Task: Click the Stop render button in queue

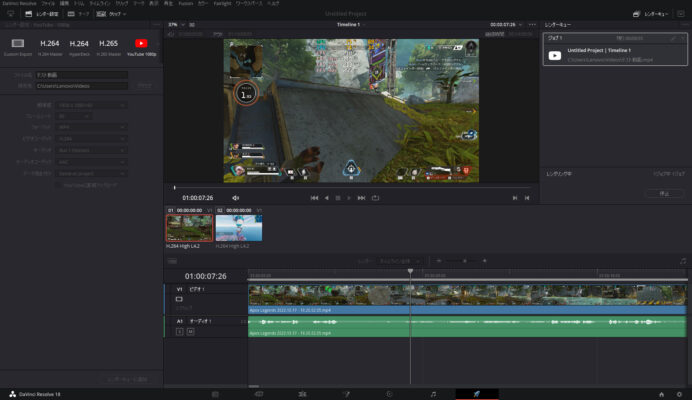Action: (x=665, y=193)
